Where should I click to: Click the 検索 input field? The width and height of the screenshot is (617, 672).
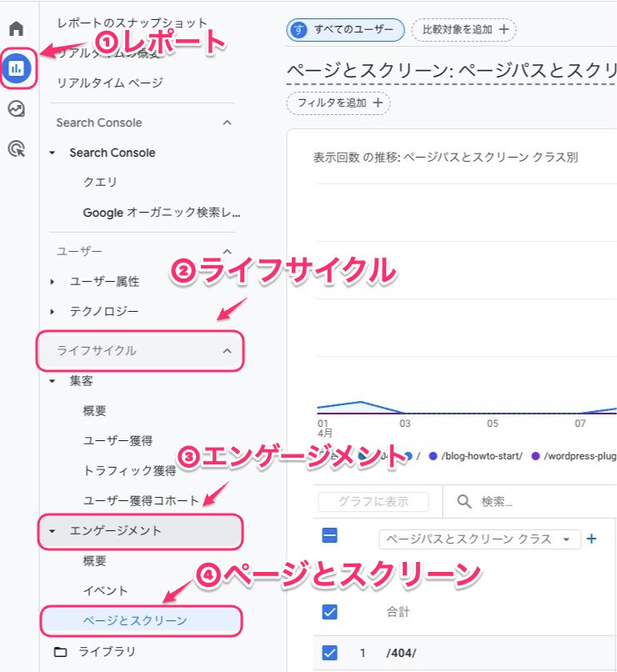pyautogui.click(x=534, y=502)
